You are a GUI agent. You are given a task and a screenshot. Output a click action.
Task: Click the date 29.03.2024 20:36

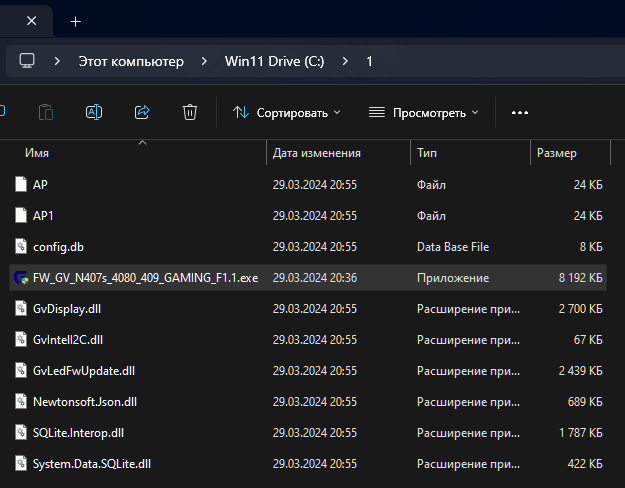[315, 278]
